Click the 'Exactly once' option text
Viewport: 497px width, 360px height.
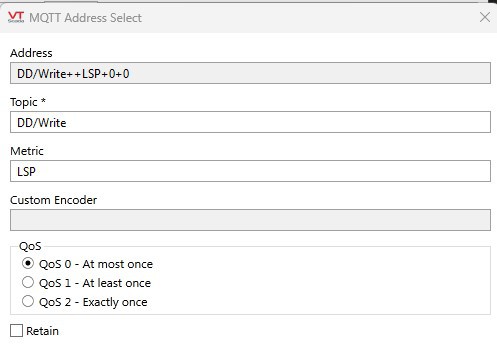click(x=115, y=302)
